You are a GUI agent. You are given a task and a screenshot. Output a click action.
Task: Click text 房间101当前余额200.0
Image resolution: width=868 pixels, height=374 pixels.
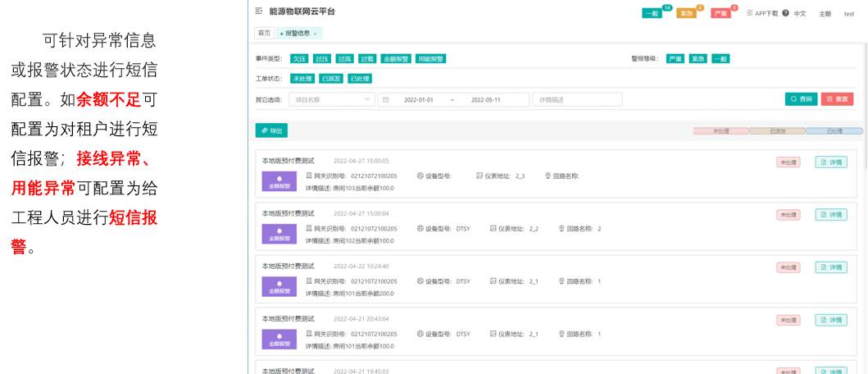[363, 294]
